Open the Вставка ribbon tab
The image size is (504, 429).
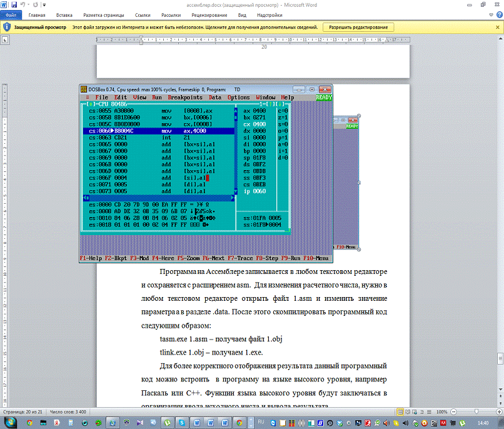[x=64, y=14]
